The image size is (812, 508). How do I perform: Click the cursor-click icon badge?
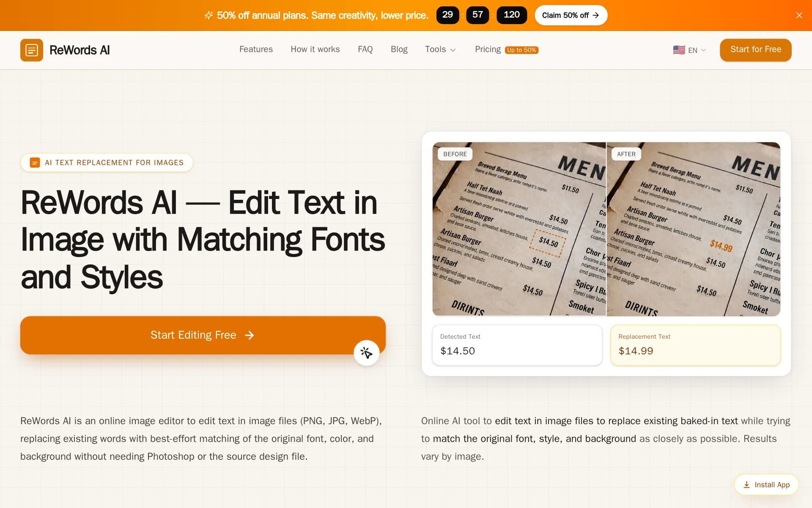click(x=366, y=353)
